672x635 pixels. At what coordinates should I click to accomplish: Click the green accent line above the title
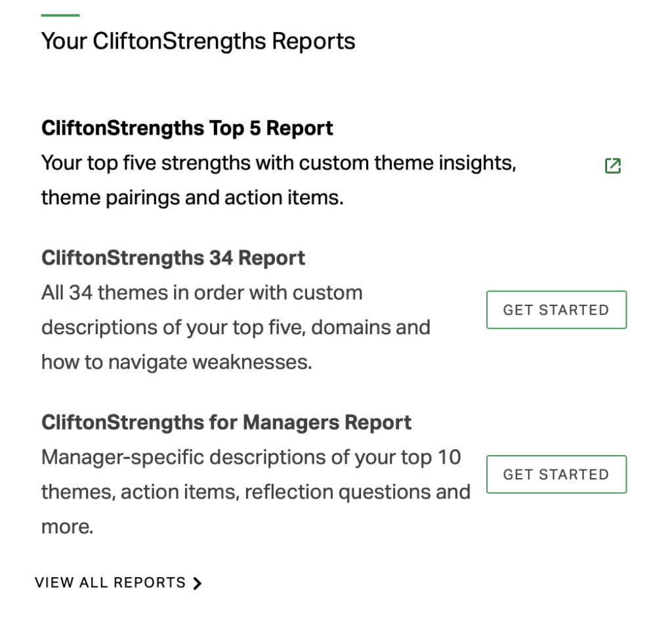[x=60, y=15]
